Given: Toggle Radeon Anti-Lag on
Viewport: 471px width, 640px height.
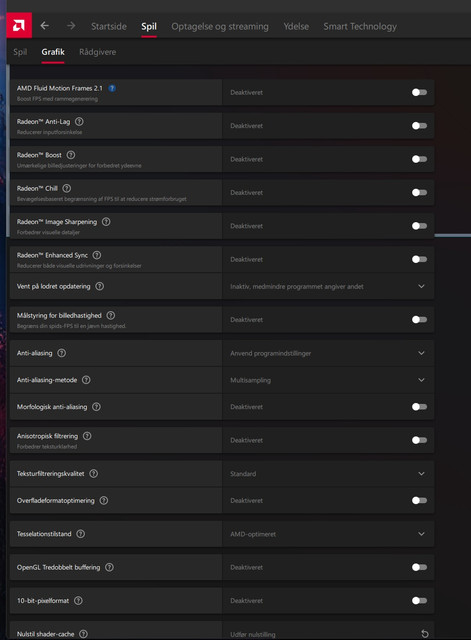Looking at the screenshot, I should point(419,126).
